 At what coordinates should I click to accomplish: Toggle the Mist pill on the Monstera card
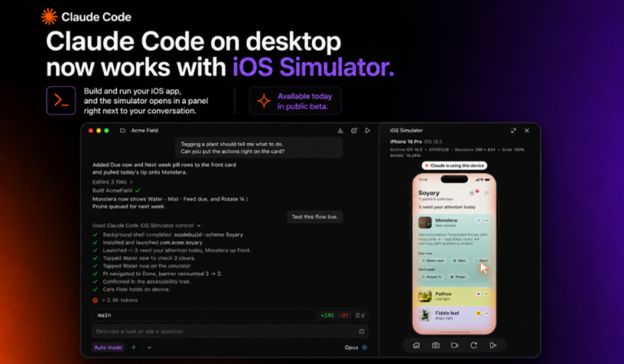click(459, 261)
